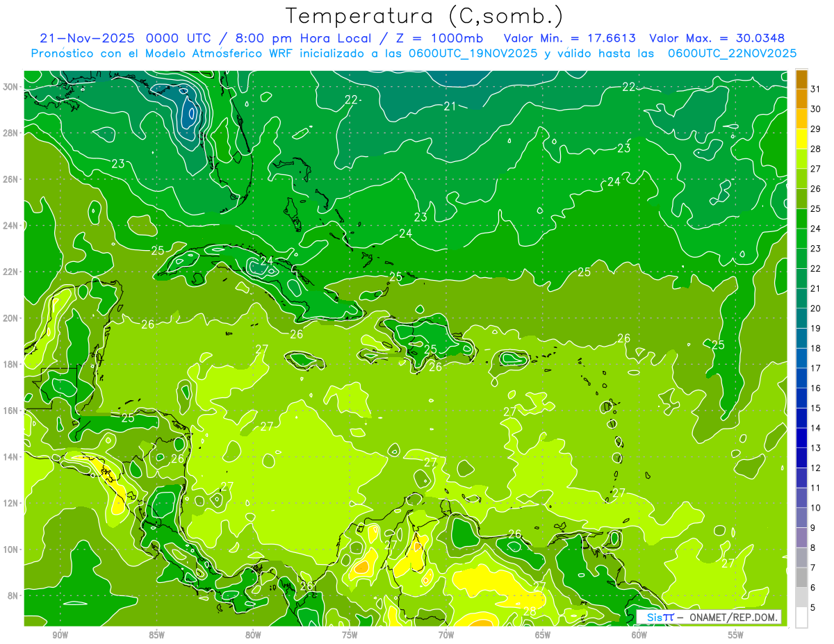Image resolution: width=834 pixels, height=644 pixels.
Task: Click the 'Pronostico con el Modelo Atmosferico WRF' line
Action: click(x=414, y=53)
